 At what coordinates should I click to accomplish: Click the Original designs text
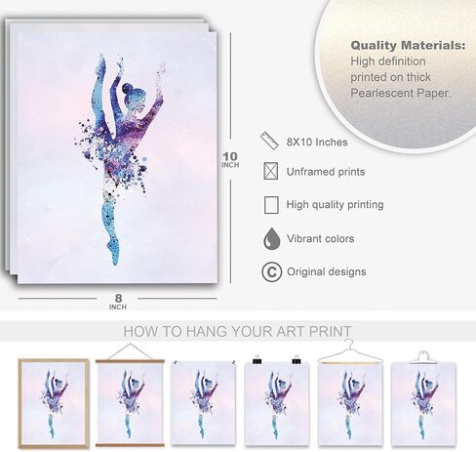(x=327, y=271)
